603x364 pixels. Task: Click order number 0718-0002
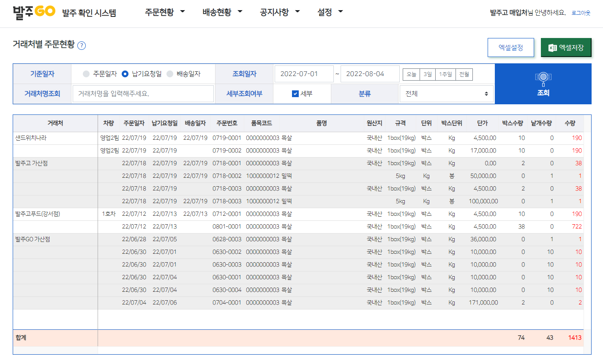coord(227,176)
